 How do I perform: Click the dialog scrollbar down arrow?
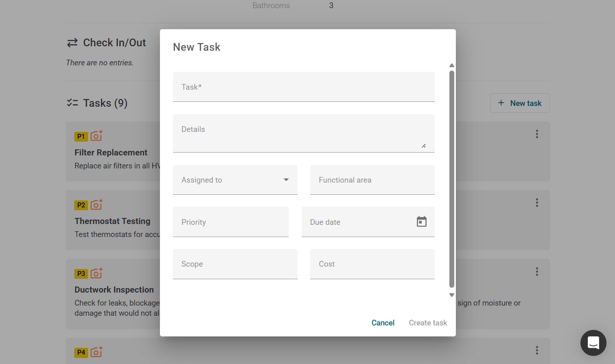click(x=451, y=295)
